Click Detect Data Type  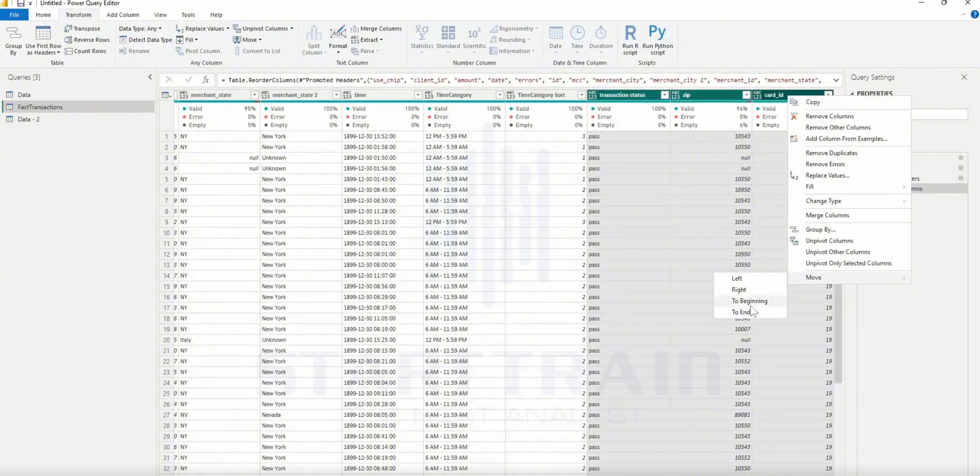click(x=146, y=40)
